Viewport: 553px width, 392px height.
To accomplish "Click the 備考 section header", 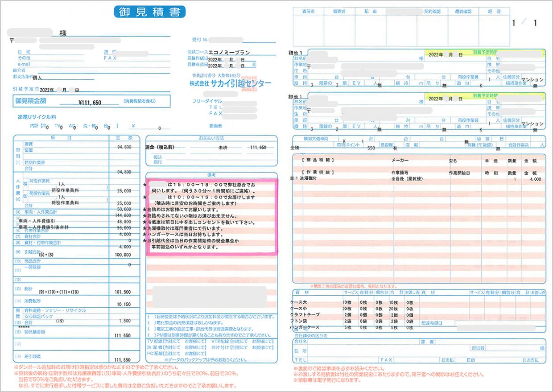I will 211,175.
